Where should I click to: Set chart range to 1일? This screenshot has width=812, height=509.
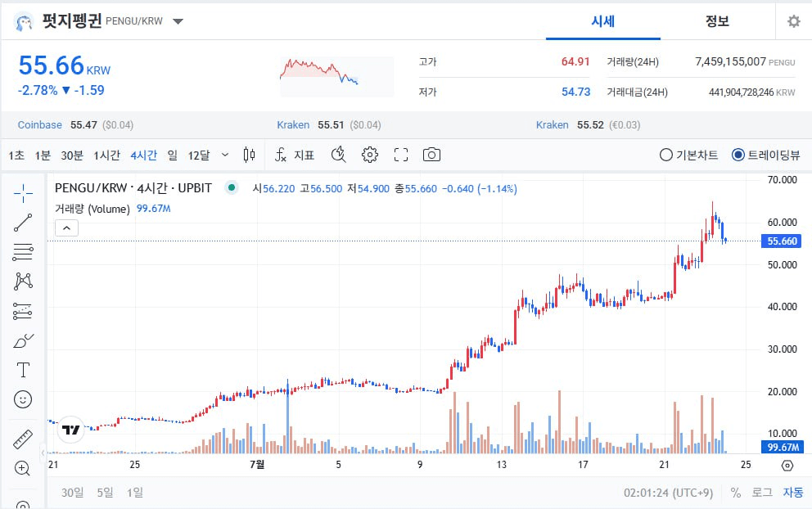(135, 493)
